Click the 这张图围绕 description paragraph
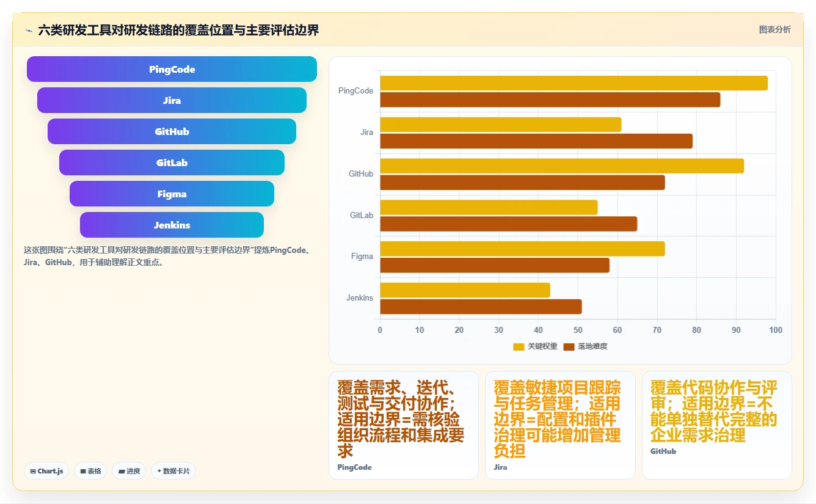Viewport: 816px width, 504px height. click(x=169, y=257)
